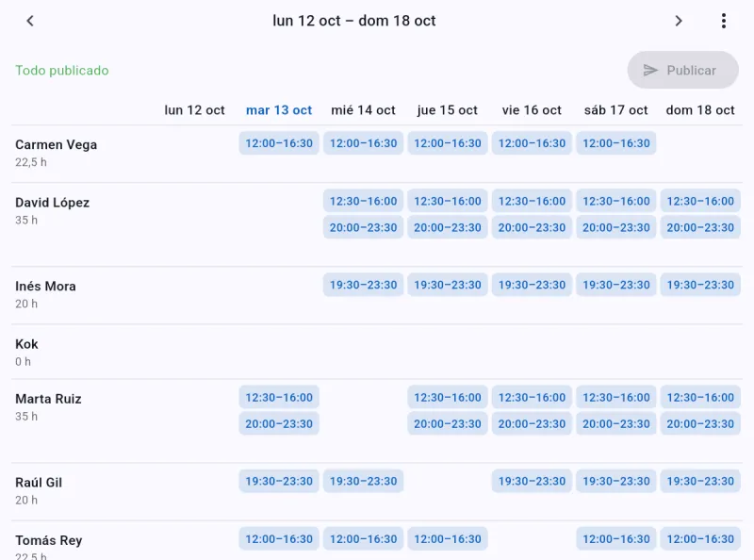Click Inés Mora's 20 h total

pyautogui.click(x=26, y=304)
